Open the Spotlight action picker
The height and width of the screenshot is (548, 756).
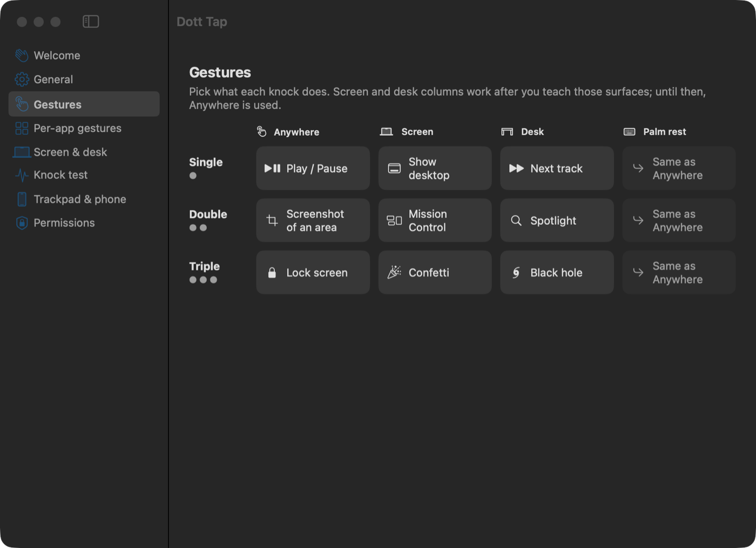pyautogui.click(x=557, y=220)
